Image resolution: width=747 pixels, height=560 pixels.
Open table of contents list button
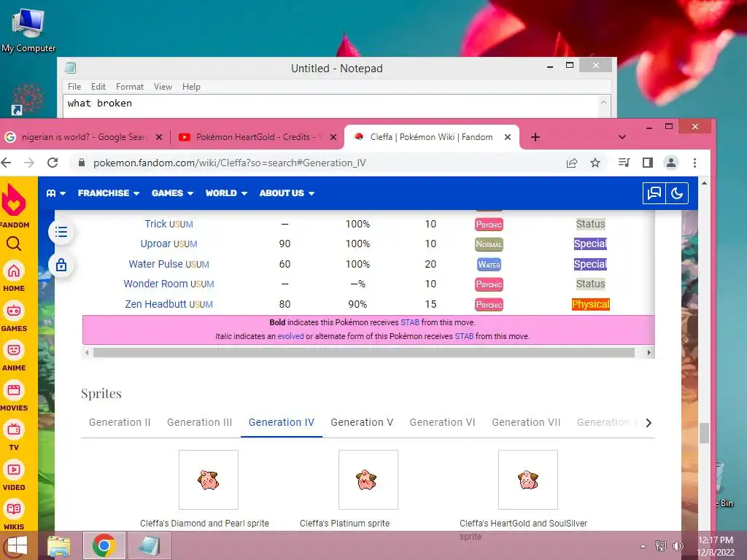pyautogui.click(x=61, y=233)
